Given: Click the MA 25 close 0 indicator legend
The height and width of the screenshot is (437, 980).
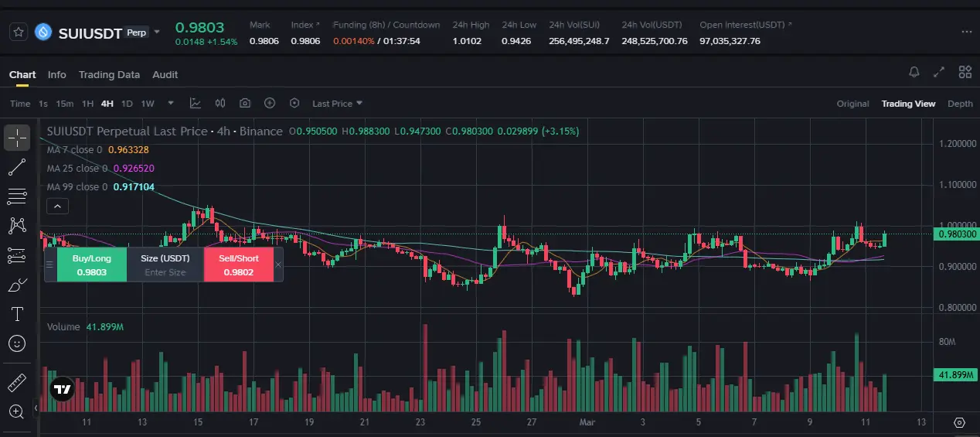Looking at the screenshot, I should click(100, 168).
